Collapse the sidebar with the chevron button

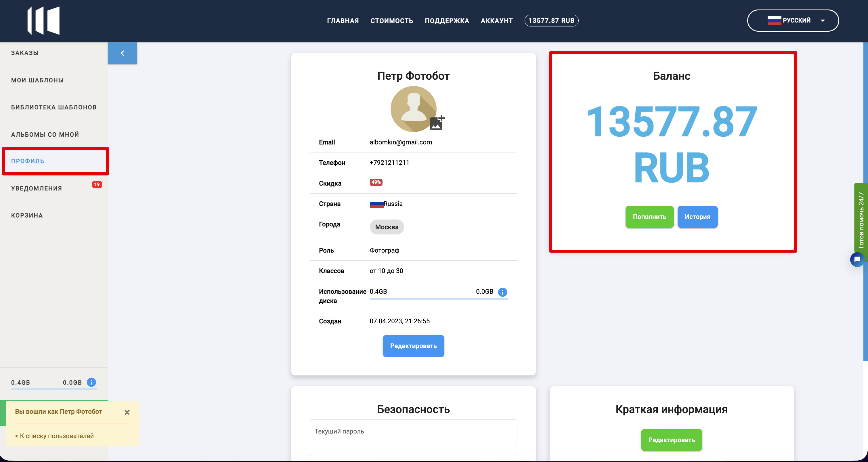(x=122, y=53)
